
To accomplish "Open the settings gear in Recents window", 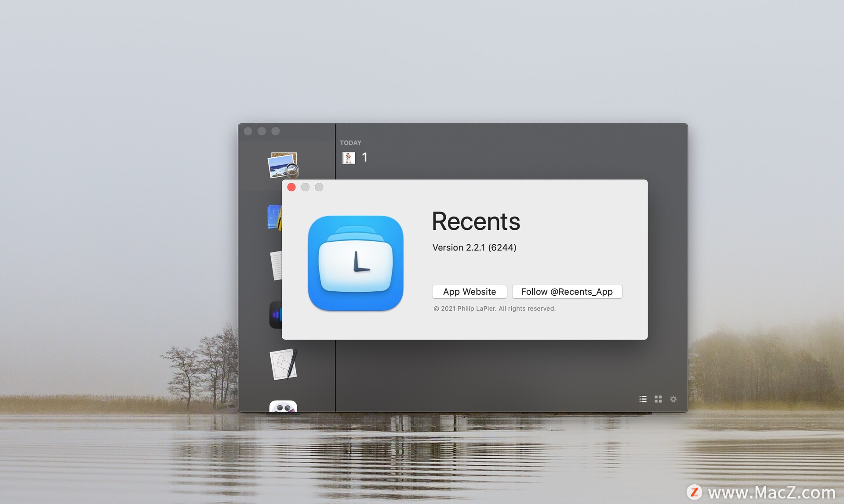I will coord(673,399).
